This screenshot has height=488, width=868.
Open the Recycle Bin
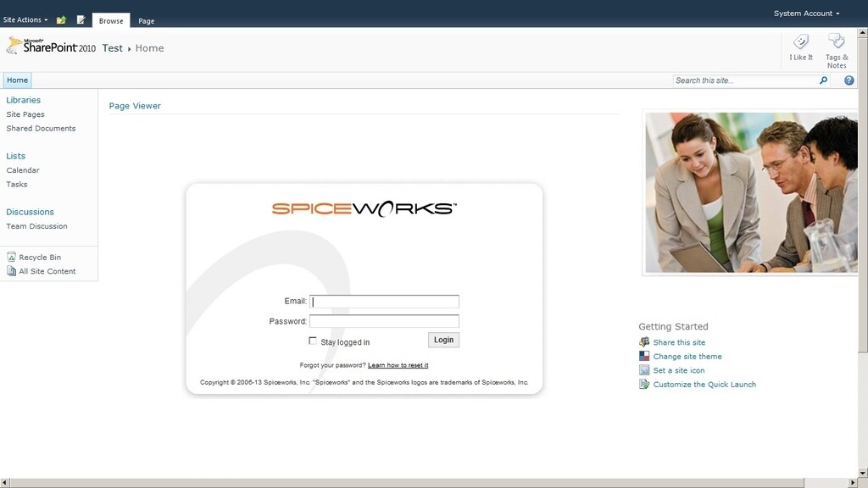(x=39, y=257)
